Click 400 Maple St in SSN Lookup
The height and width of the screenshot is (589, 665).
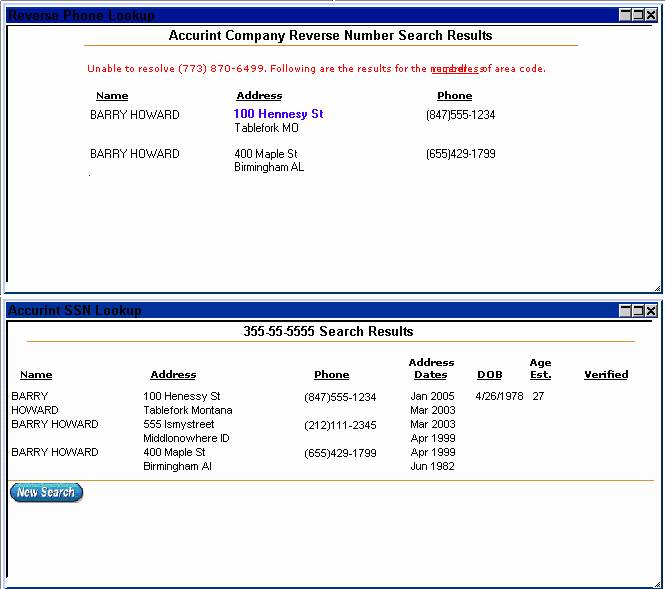point(174,452)
